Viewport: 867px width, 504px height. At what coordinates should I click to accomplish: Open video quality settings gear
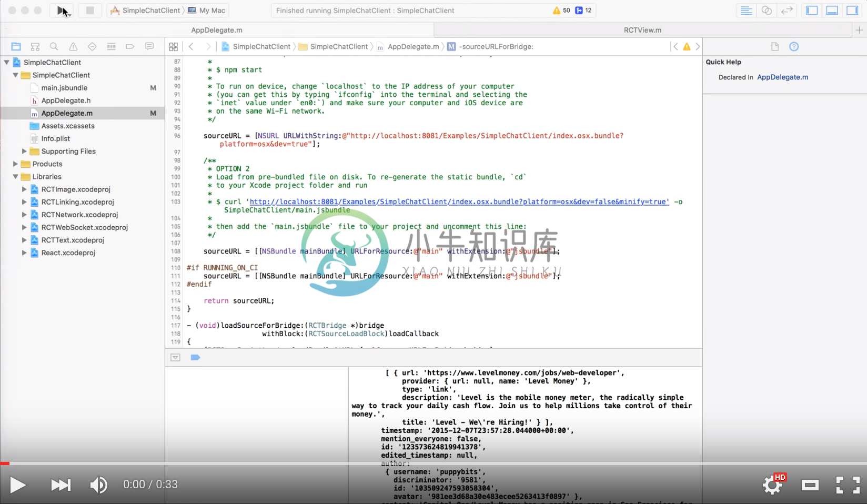coord(773,485)
